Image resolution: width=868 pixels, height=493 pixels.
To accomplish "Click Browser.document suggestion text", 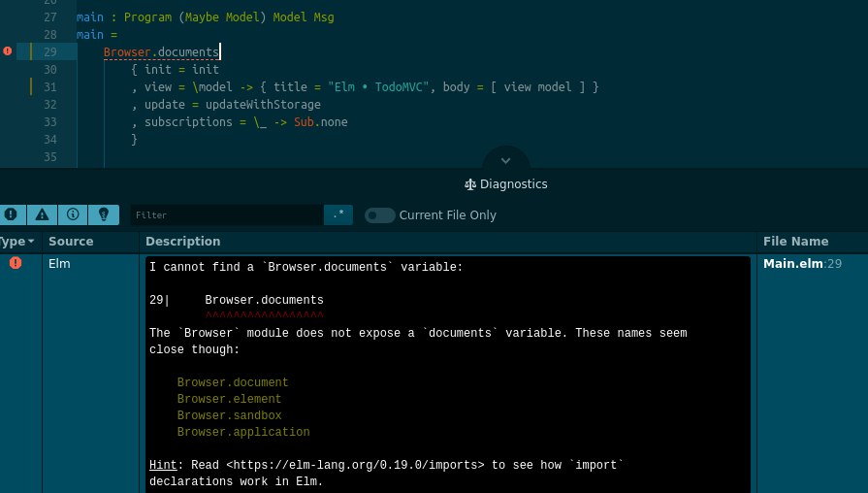I will [x=233, y=382].
